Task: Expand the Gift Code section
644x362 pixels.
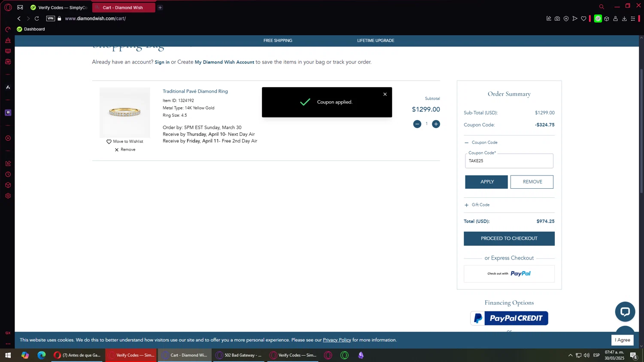Action: (477, 205)
